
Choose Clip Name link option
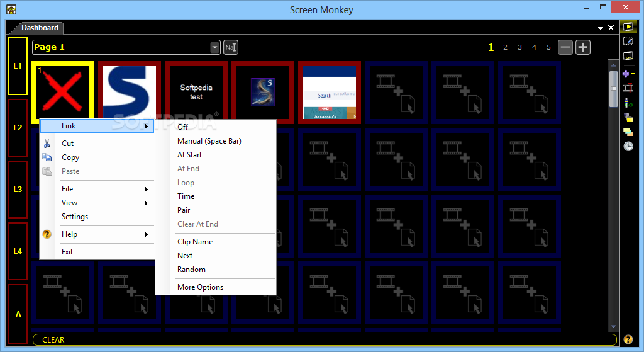[x=216, y=242]
